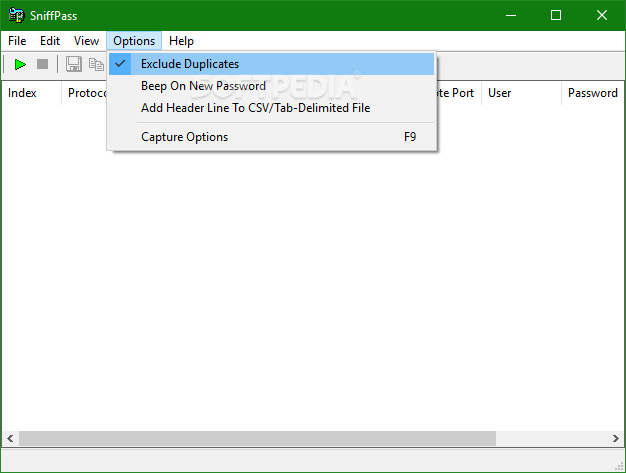Open the View menu
Viewport: 626px width, 473px height.
(x=86, y=41)
